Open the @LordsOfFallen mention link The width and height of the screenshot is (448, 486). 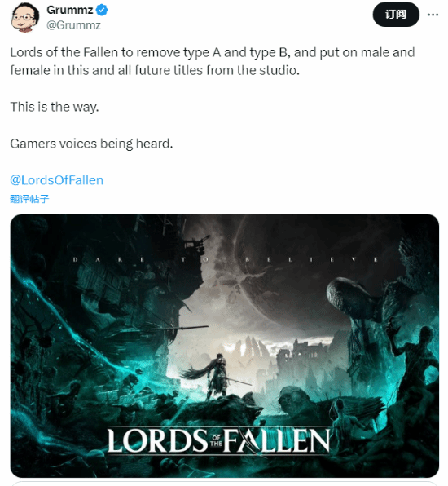(x=57, y=180)
